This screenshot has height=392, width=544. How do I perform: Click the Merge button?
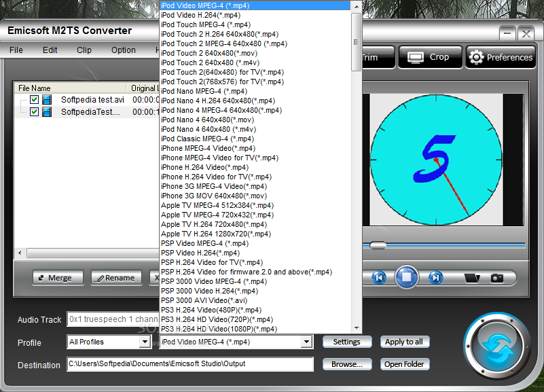58,278
